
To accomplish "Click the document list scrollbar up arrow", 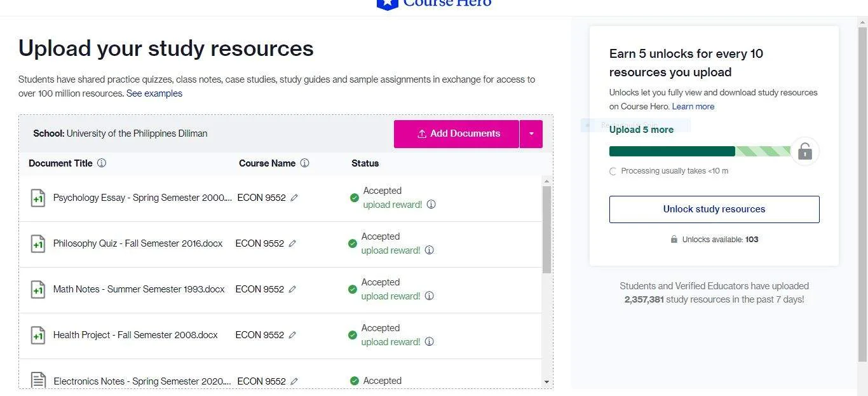I will 547,181.
